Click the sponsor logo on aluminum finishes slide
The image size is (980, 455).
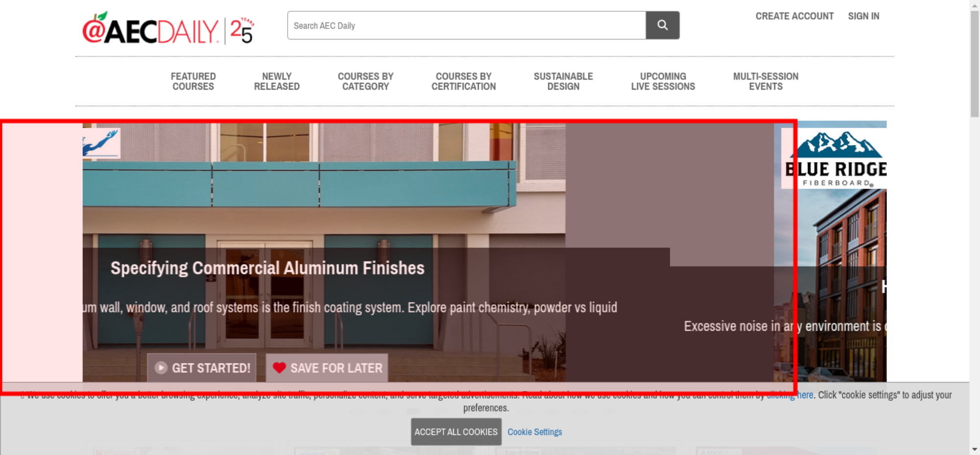(x=101, y=144)
